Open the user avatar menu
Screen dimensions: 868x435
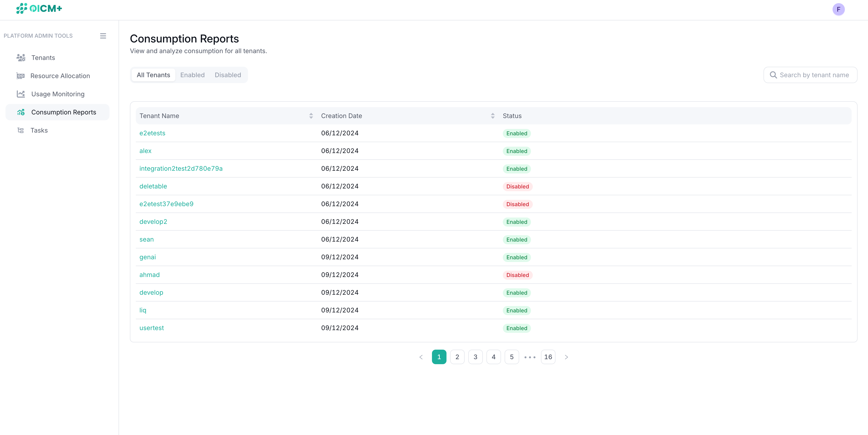point(838,10)
